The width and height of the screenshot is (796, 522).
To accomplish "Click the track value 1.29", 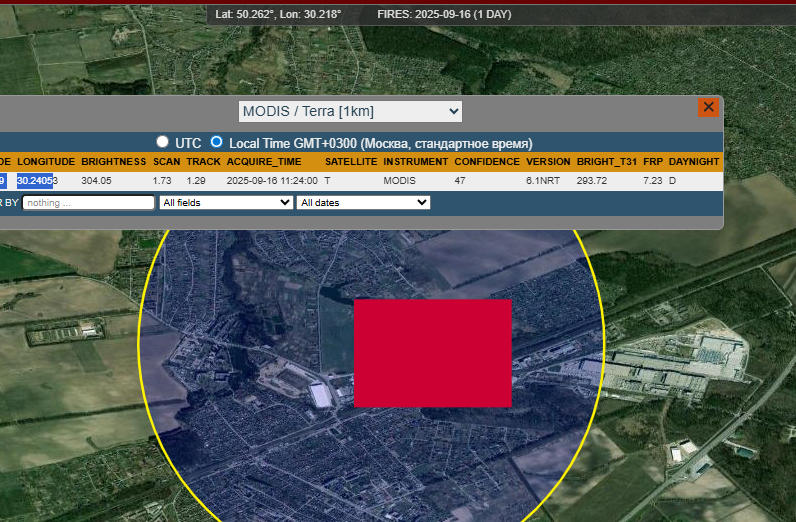I will point(196,181).
